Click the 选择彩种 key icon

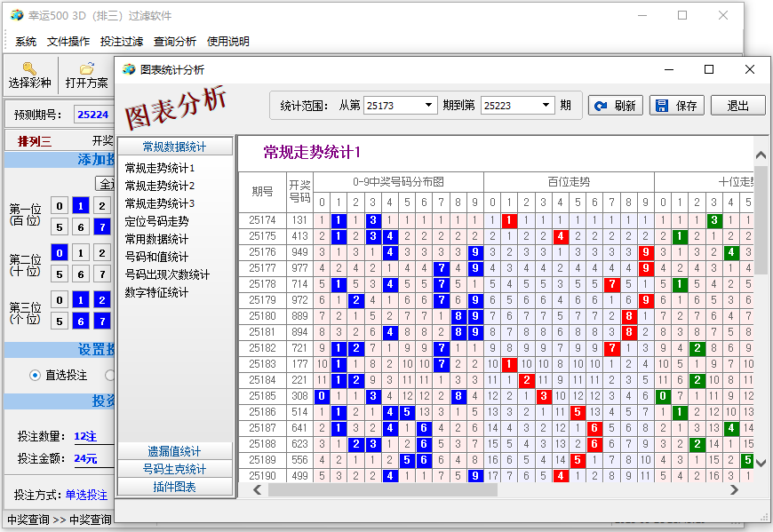[x=29, y=68]
